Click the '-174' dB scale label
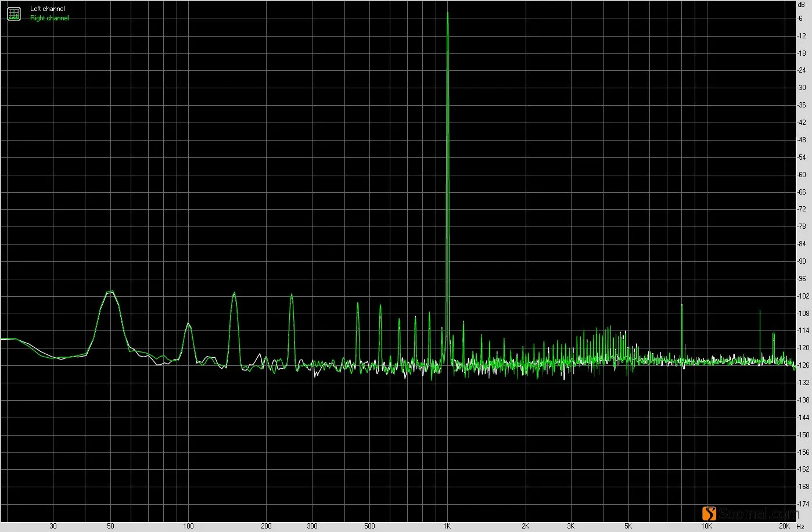Viewport: 812px width, 532px height. click(x=804, y=504)
